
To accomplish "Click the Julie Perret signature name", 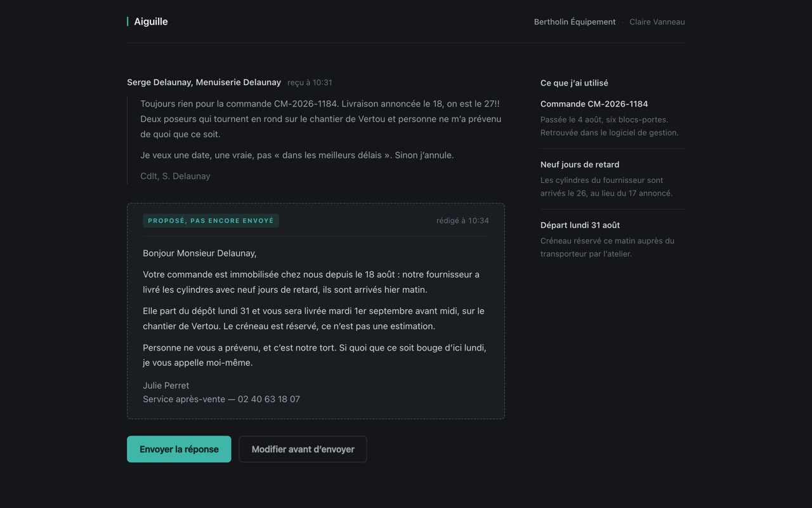I will pyautogui.click(x=166, y=385).
